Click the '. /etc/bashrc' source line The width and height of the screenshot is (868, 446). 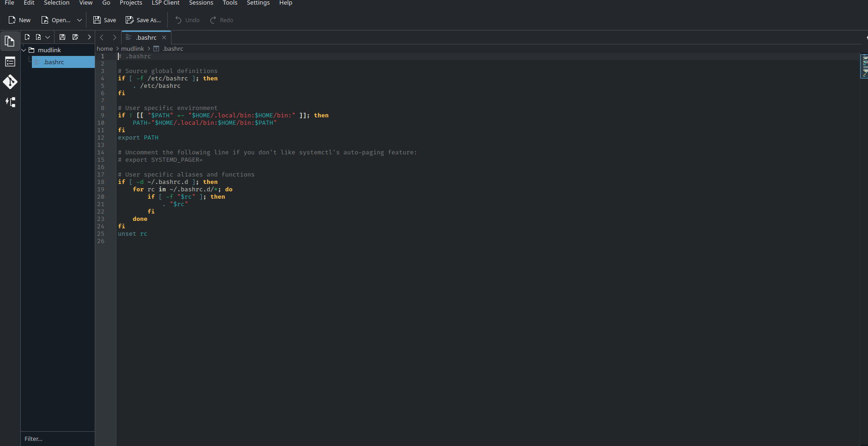pyautogui.click(x=157, y=86)
